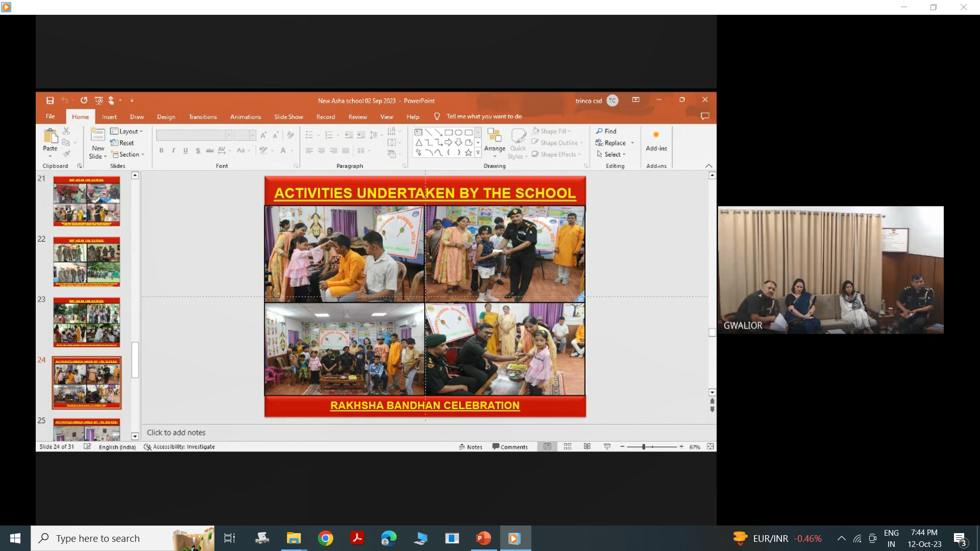Viewport: 980px width, 551px height.
Task: Switch to the Slide Show tab
Action: [x=288, y=117]
